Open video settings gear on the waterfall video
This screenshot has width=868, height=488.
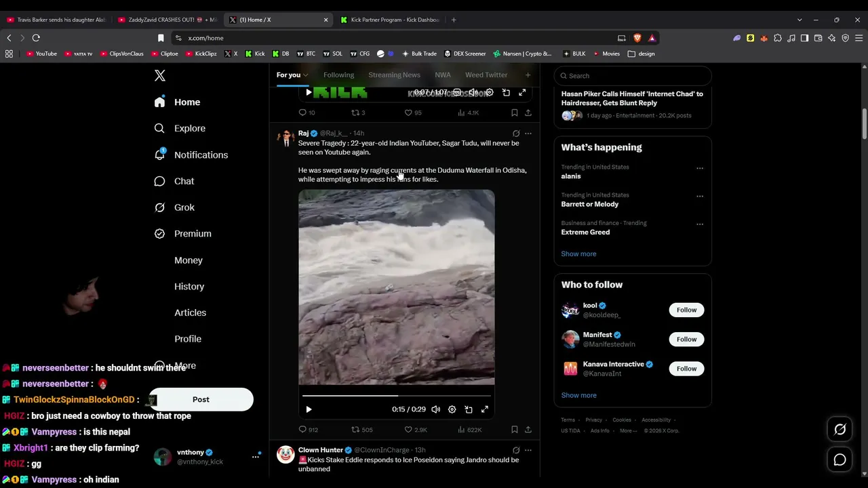pyautogui.click(x=452, y=409)
